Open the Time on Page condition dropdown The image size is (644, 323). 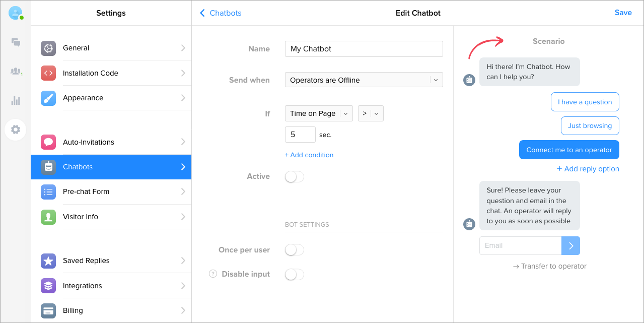point(319,113)
